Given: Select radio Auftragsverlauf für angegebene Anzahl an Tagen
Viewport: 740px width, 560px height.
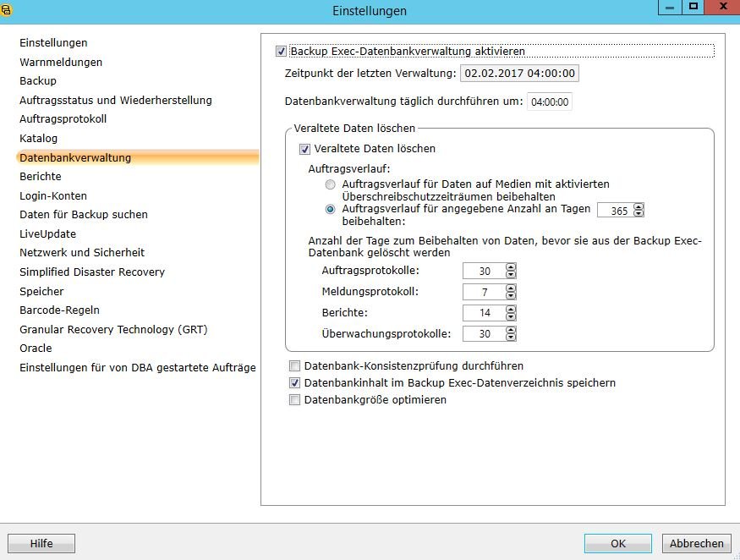Looking at the screenshot, I should point(331,209).
